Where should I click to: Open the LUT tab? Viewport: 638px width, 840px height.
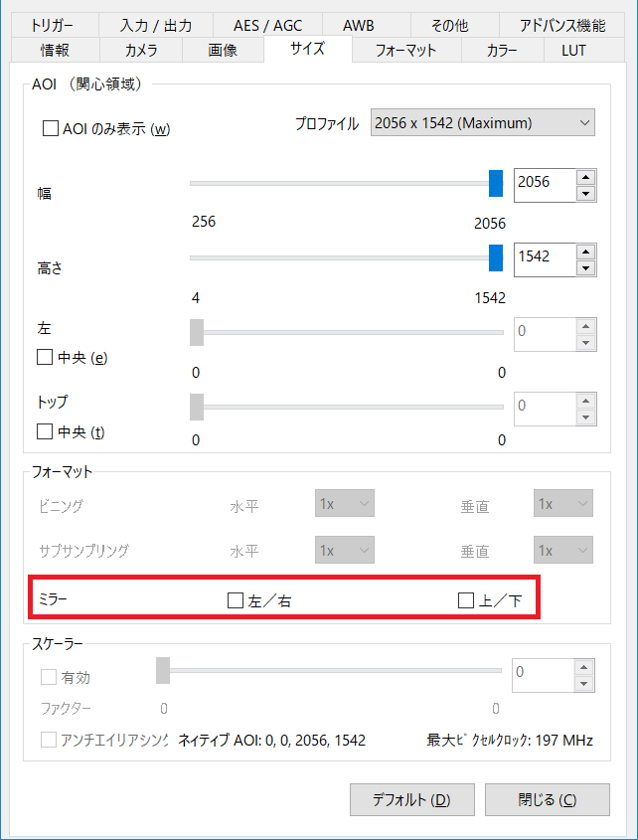[584, 51]
